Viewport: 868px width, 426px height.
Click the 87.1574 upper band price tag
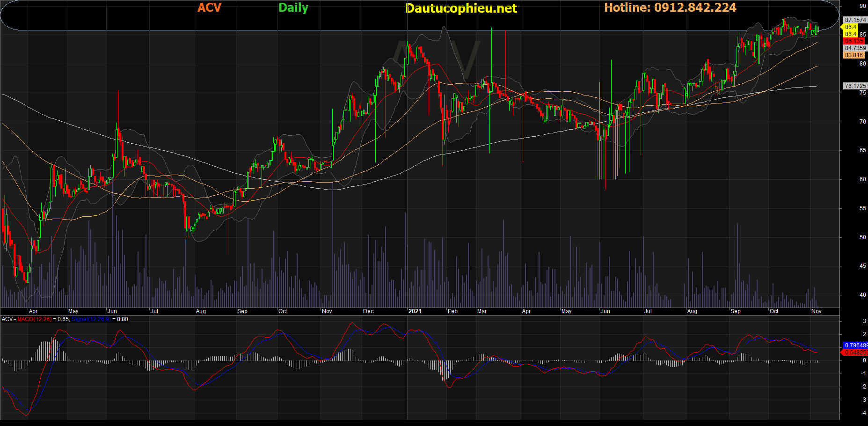pos(855,20)
